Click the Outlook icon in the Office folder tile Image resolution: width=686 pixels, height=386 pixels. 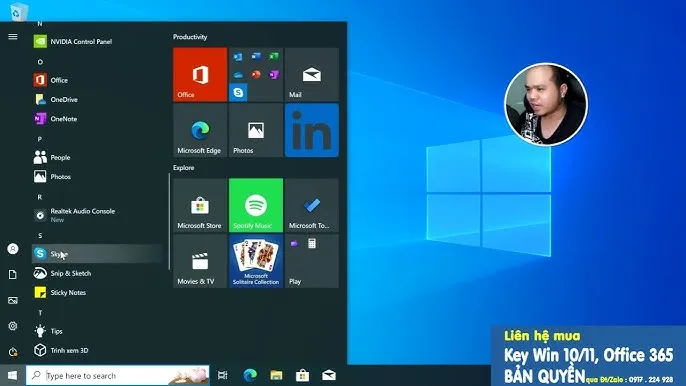[x=238, y=56]
